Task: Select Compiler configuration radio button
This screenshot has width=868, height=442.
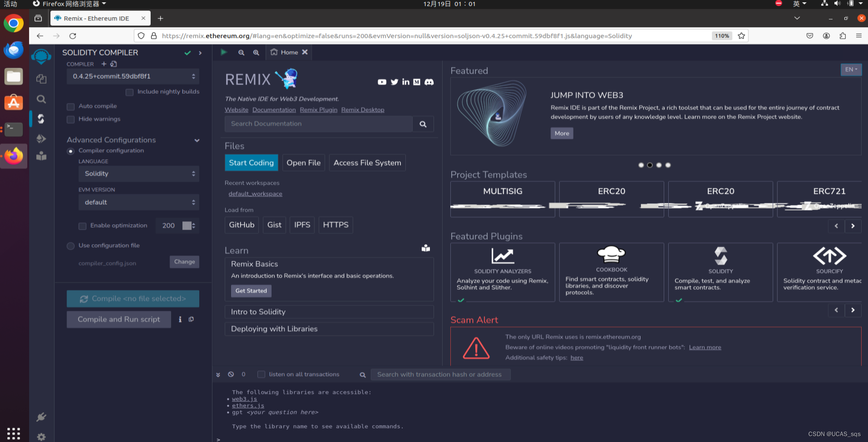Action: (71, 151)
